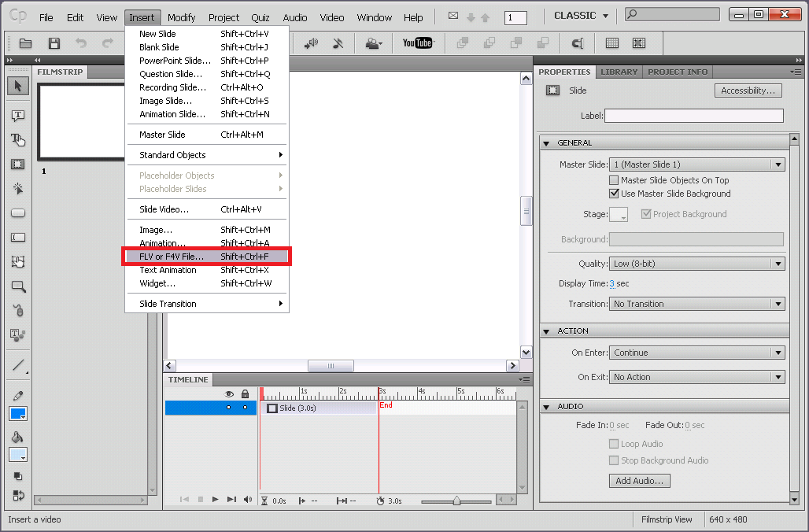Open the Standard Objects submenu

(x=207, y=155)
